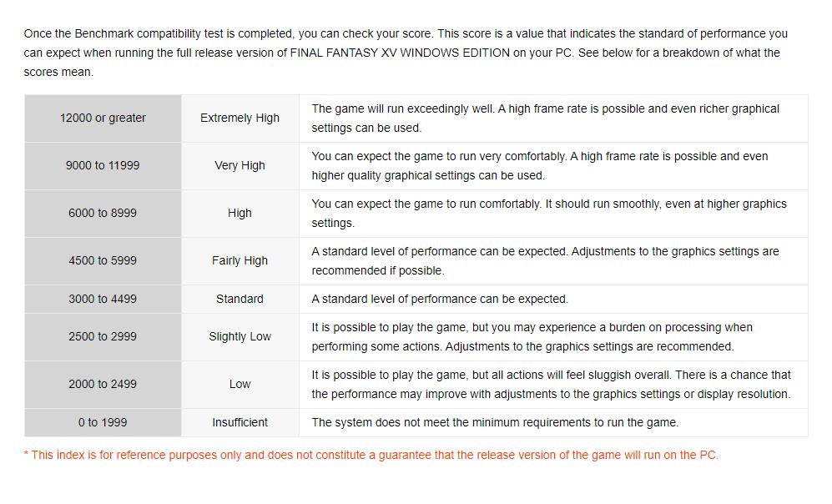This screenshot has width=832, height=504.
Task: Click the red reference-purposes disclaimer footnote
Action: pos(371,456)
